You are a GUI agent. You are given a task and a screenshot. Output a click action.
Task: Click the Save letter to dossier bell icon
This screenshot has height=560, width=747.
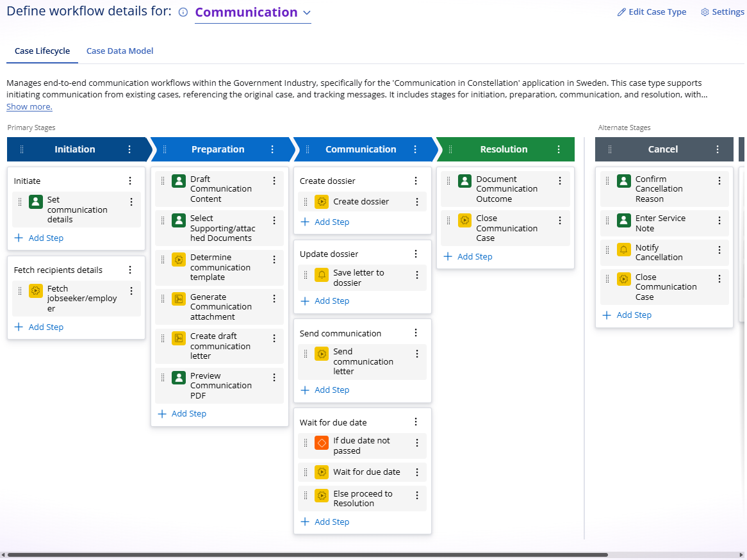322,275
